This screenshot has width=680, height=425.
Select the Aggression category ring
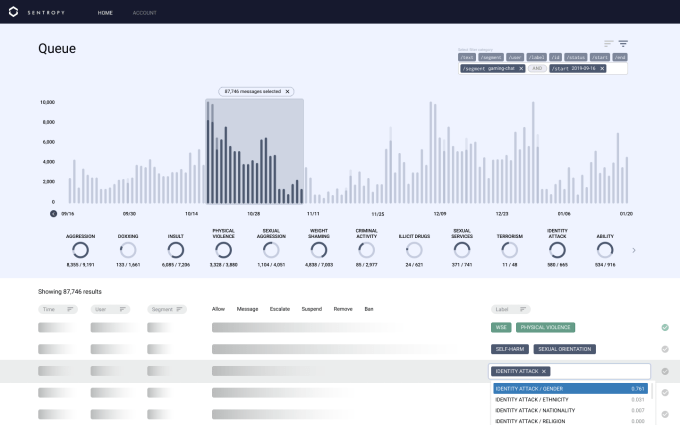coord(80,250)
